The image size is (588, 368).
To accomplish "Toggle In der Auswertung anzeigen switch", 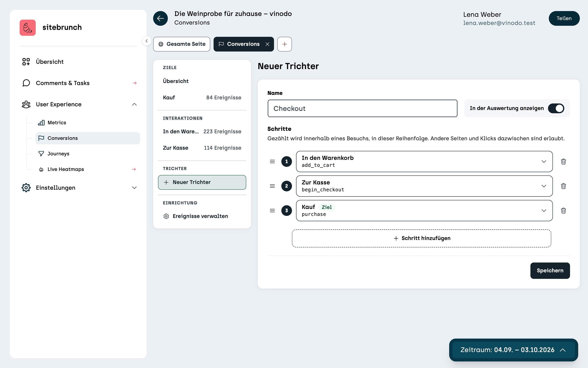I will tap(556, 108).
